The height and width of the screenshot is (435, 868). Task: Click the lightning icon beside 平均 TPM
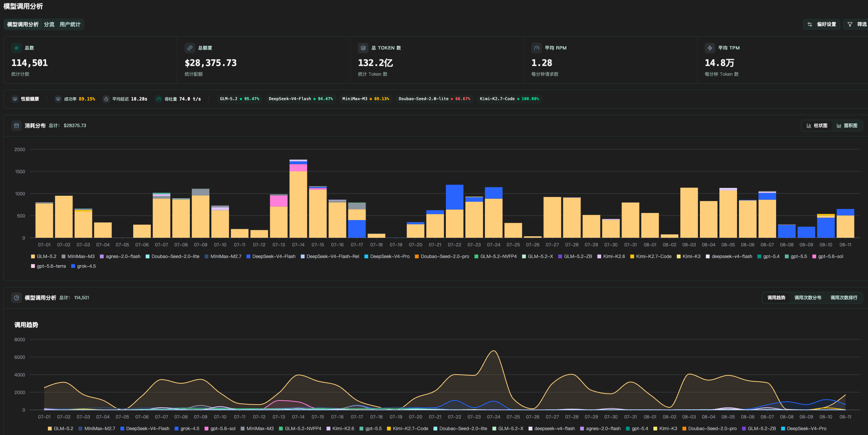coord(710,48)
